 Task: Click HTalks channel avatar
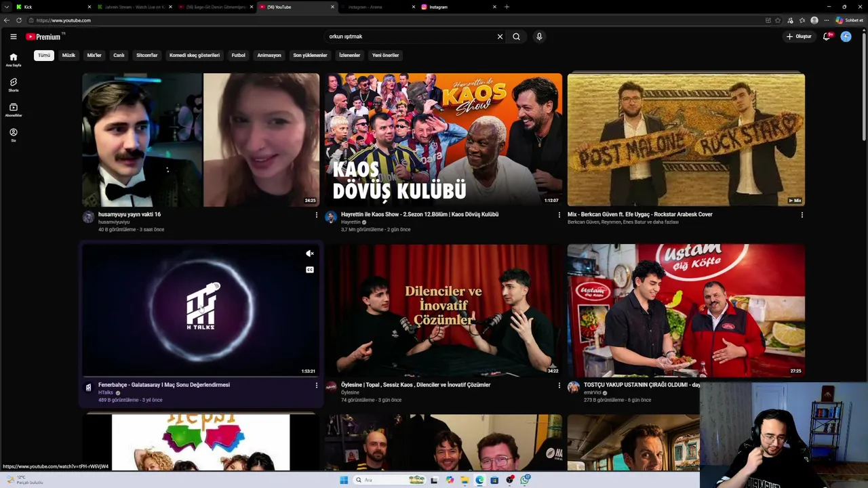click(88, 388)
